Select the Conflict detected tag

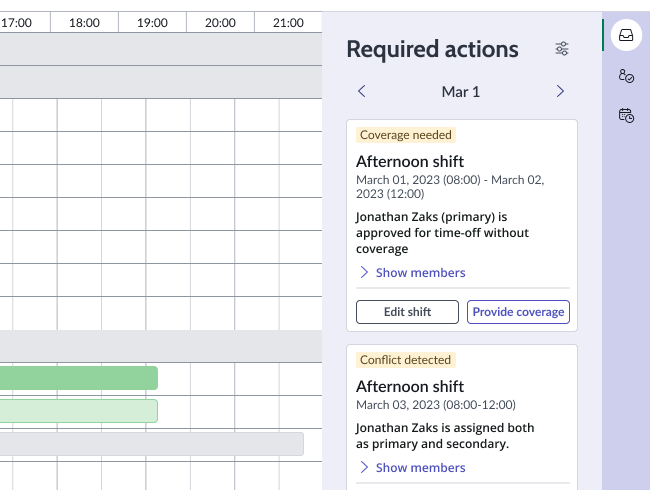coord(405,360)
